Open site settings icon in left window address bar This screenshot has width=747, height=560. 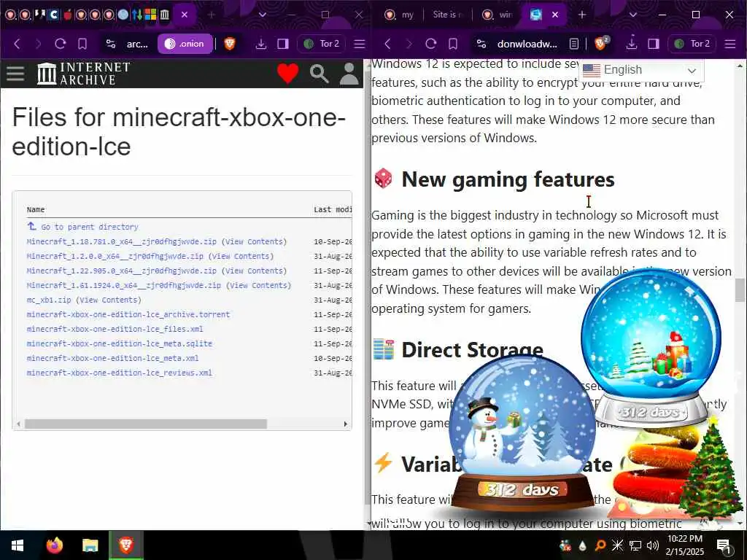[x=111, y=44]
